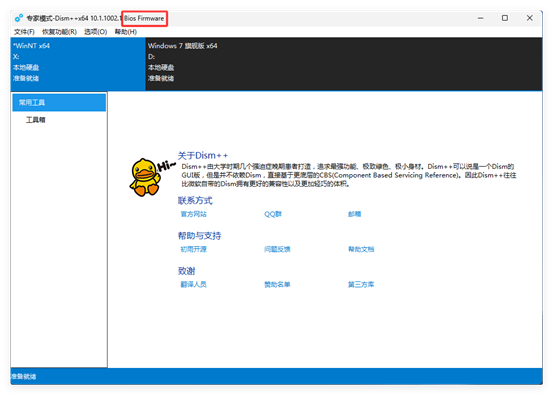Open the 赞助名单 link
Viewport: 553px width, 395px height.
pyautogui.click(x=277, y=285)
